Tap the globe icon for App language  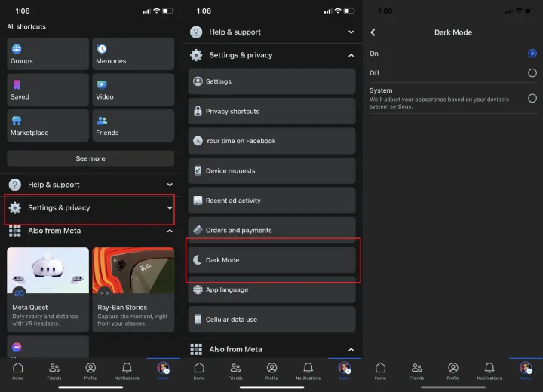pyautogui.click(x=198, y=289)
